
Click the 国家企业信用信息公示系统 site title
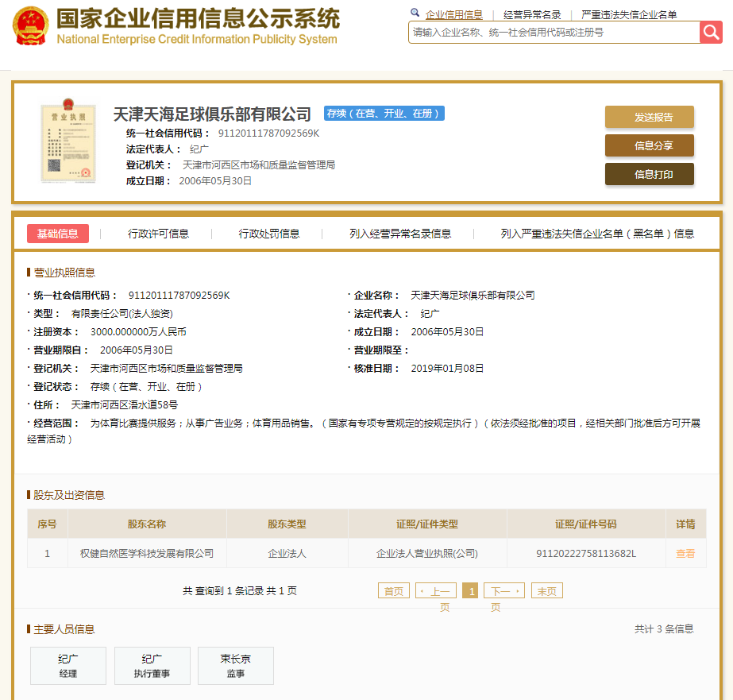[199, 19]
